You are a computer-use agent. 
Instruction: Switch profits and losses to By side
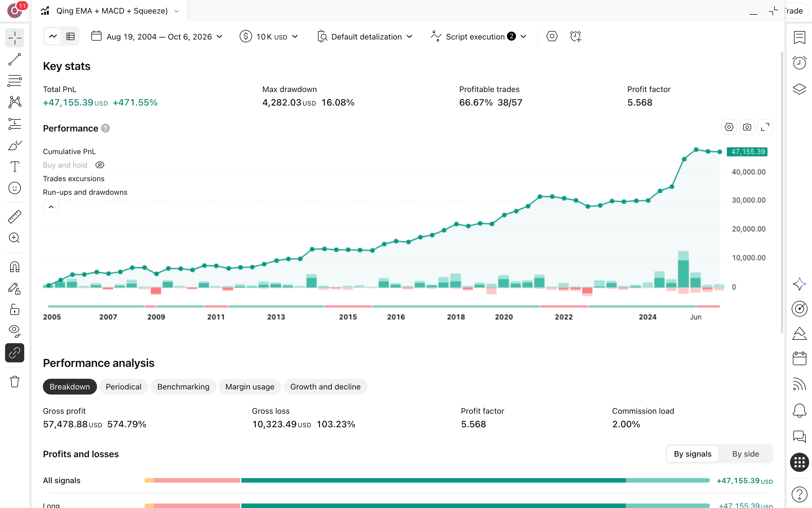tap(745, 454)
